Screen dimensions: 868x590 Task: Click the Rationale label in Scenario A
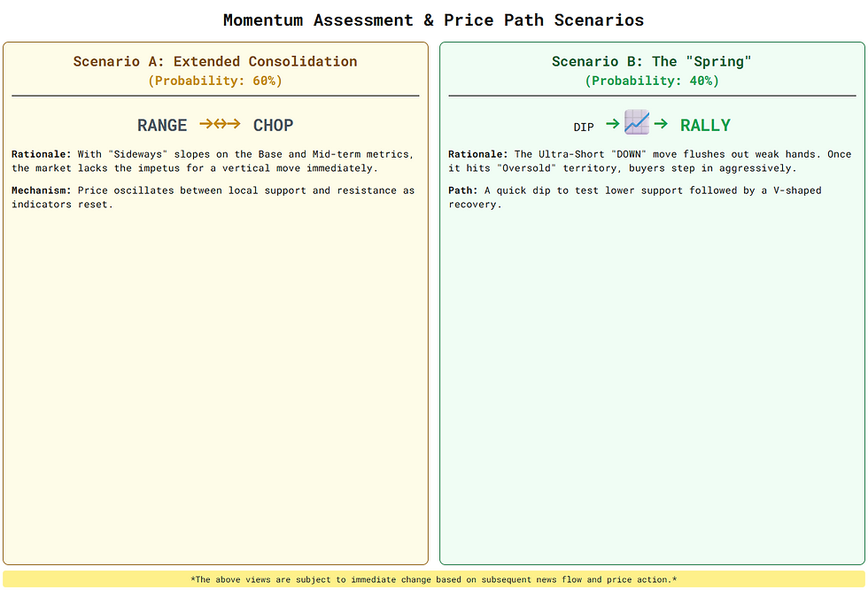pos(42,154)
